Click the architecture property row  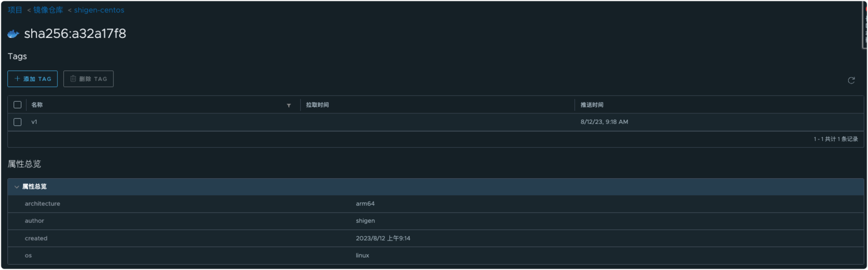pyautogui.click(x=436, y=204)
